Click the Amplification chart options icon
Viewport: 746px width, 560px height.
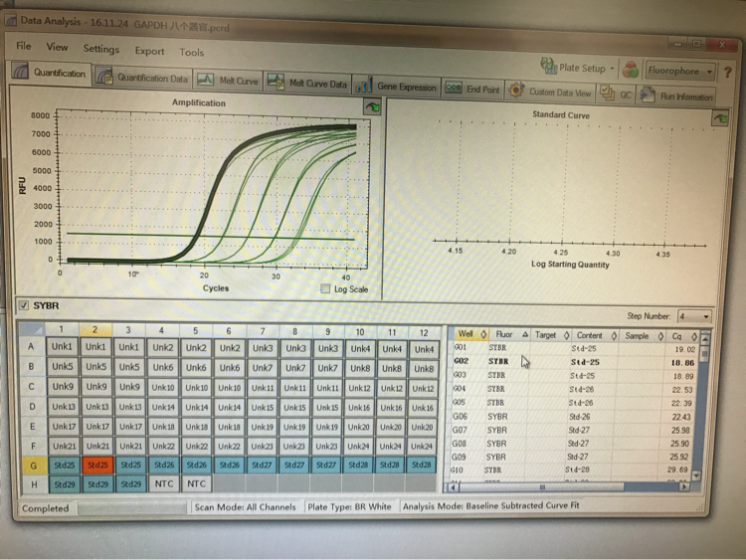372,106
